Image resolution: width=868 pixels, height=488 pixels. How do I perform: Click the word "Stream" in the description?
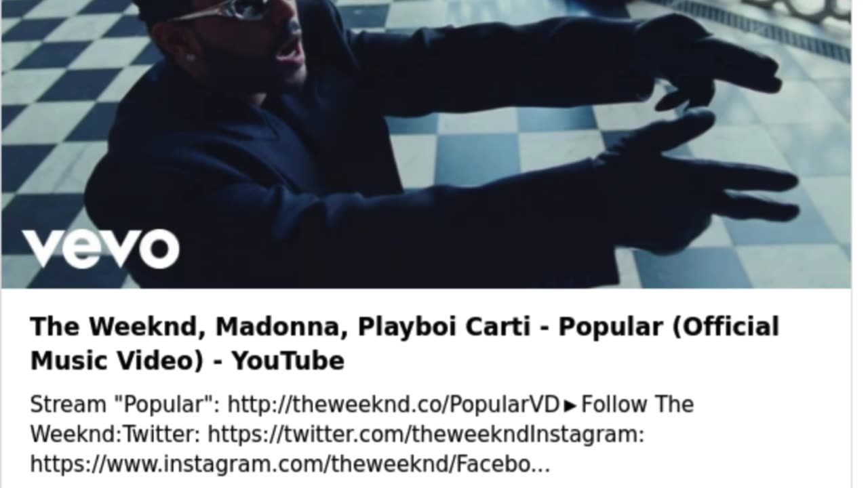coord(68,405)
